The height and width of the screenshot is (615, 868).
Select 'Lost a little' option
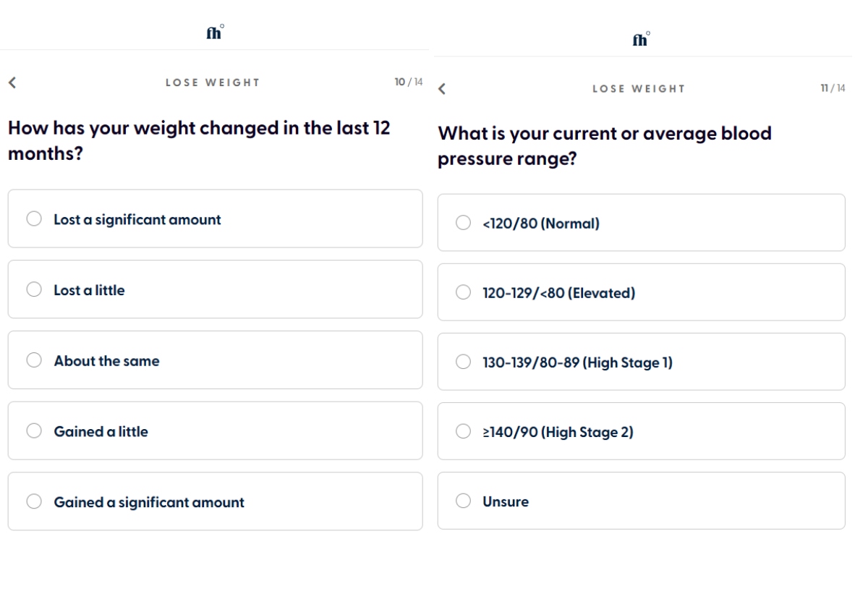pos(214,289)
